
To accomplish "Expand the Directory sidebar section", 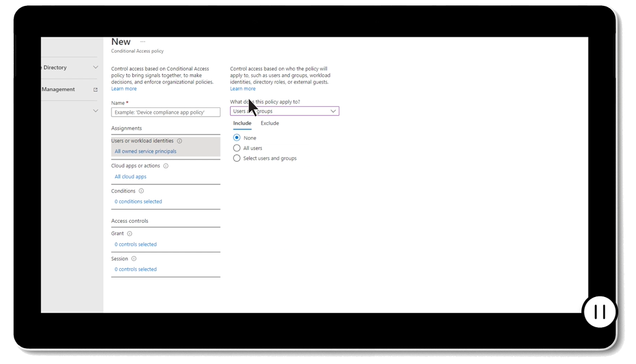I will coord(96,68).
